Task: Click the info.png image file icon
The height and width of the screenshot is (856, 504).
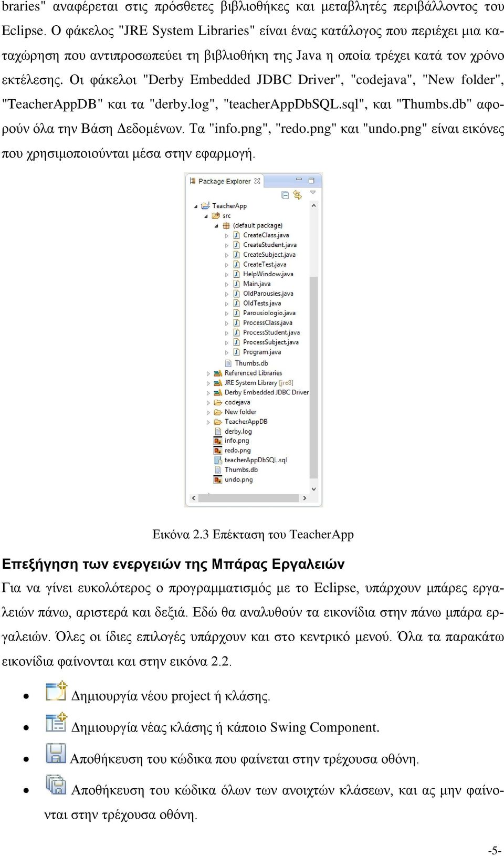Action: click(x=218, y=441)
